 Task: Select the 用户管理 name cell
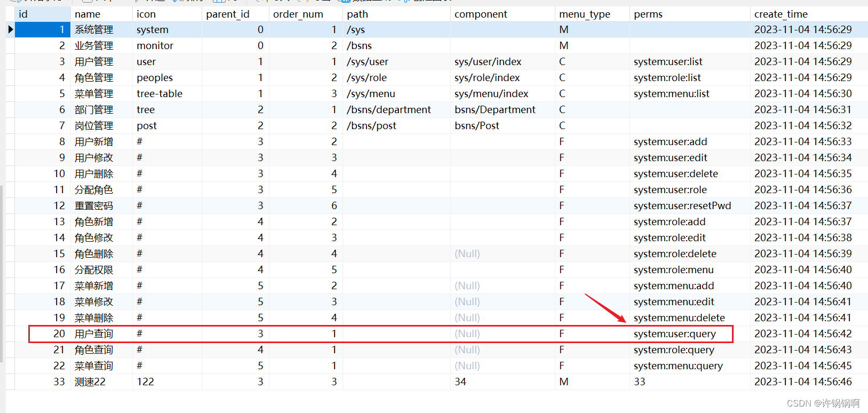tap(101, 62)
